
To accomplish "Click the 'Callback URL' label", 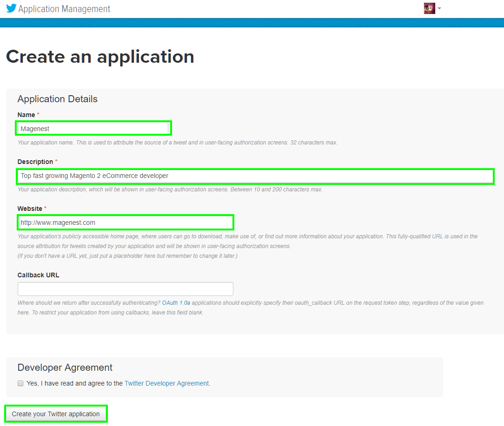I will pos(38,275).
